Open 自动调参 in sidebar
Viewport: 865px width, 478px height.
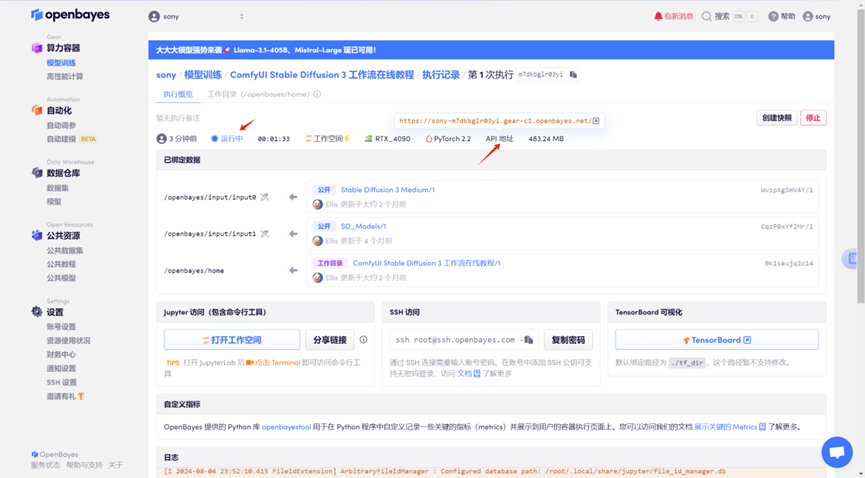pos(61,125)
